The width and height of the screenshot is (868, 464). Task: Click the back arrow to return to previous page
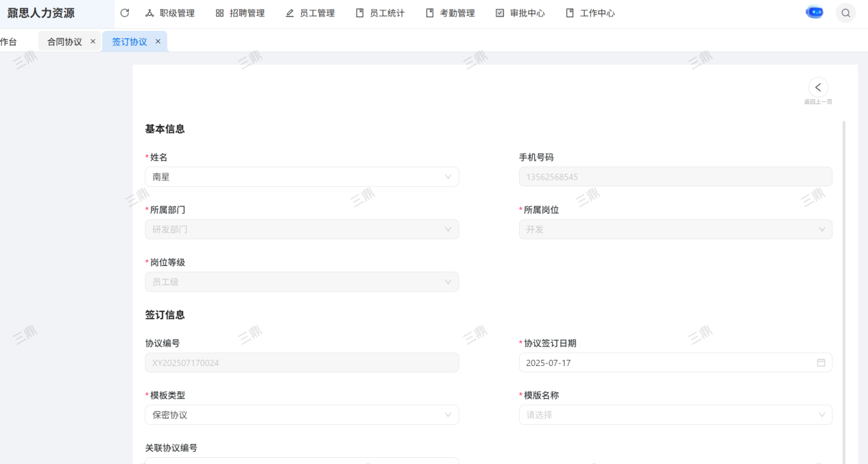tap(818, 88)
